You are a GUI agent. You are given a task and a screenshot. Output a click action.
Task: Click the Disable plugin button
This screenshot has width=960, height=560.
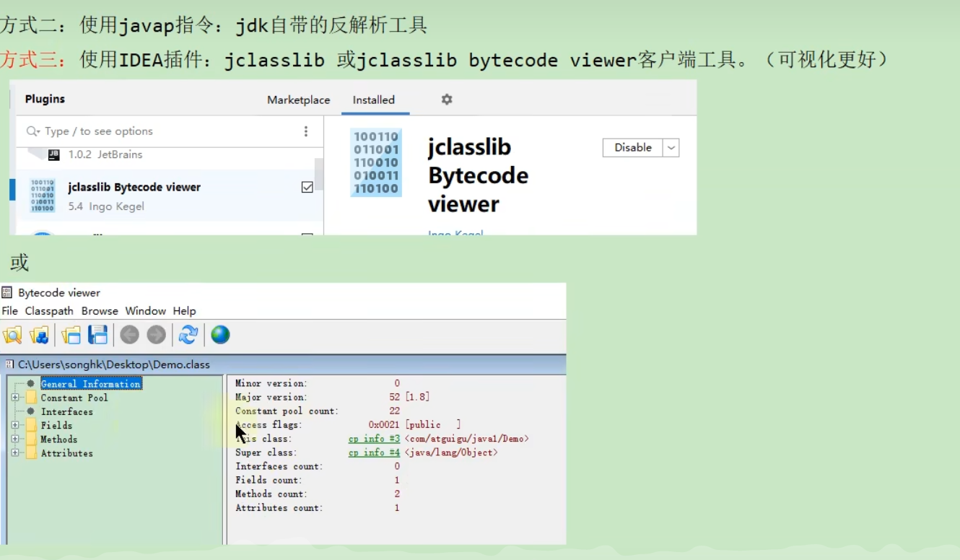(633, 147)
